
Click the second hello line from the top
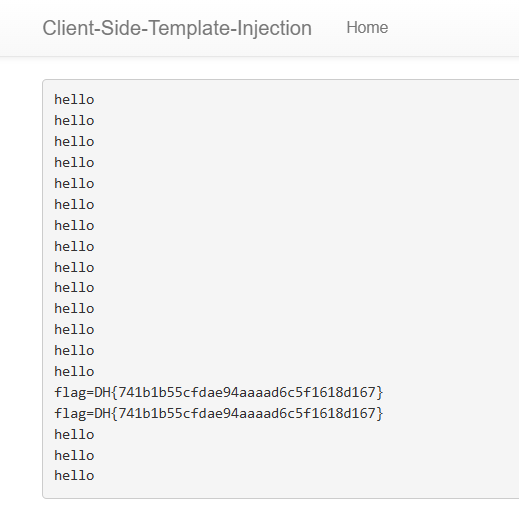pyautogui.click(x=74, y=121)
